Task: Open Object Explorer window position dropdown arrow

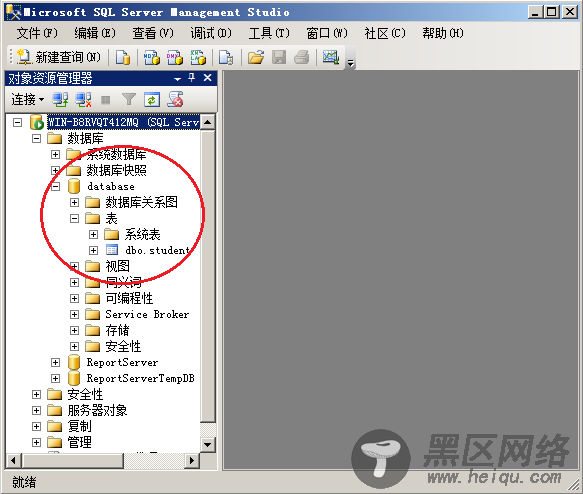Action: tap(178, 79)
